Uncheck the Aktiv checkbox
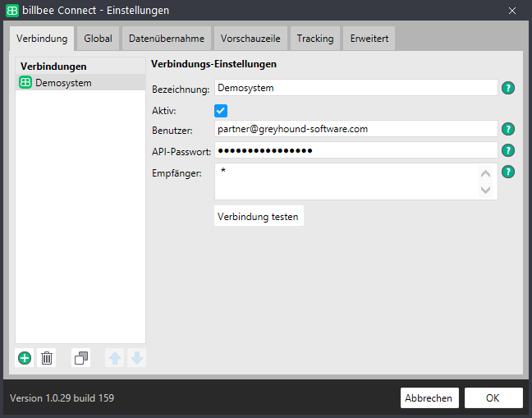Image resolution: width=532 pixels, height=418 pixels. (221, 111)
